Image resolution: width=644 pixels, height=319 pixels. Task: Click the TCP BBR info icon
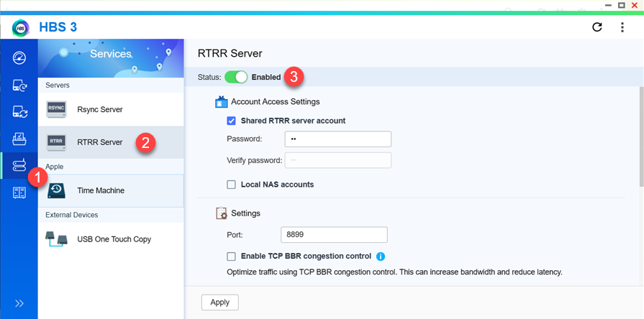click(x=381, y=256)
